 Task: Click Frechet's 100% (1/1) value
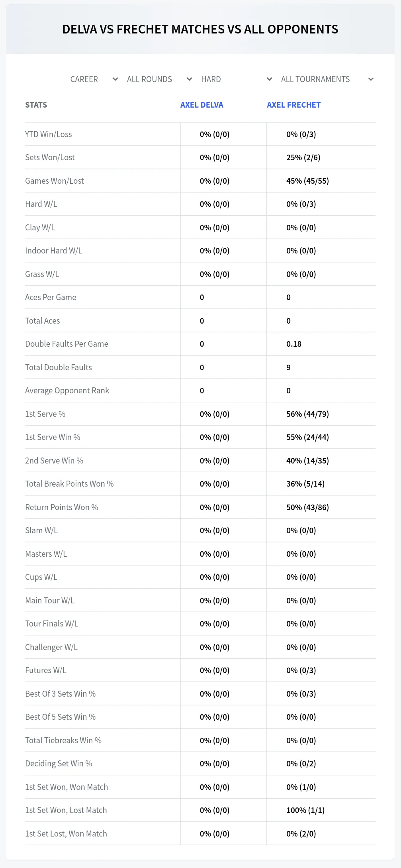coord(305,810)
